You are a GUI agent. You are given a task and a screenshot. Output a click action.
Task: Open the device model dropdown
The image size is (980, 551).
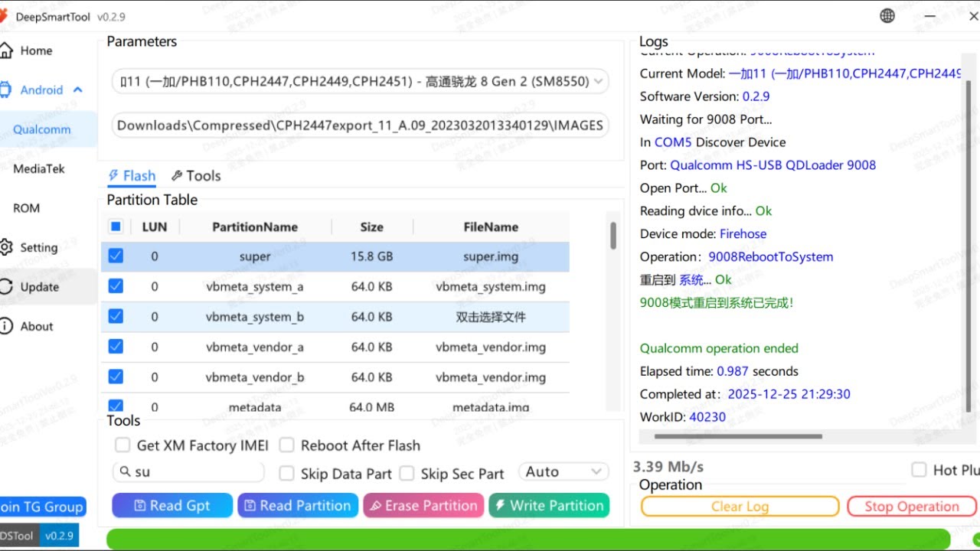361,80
